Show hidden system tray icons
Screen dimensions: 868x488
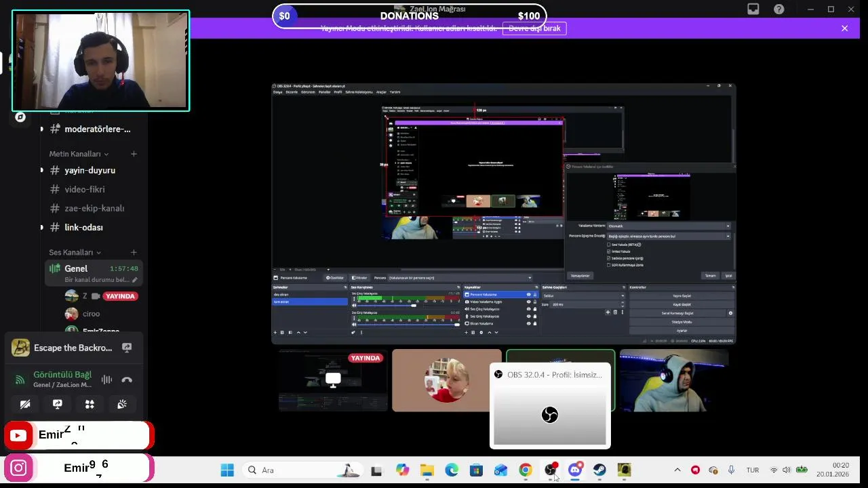(x=677, y=470)
